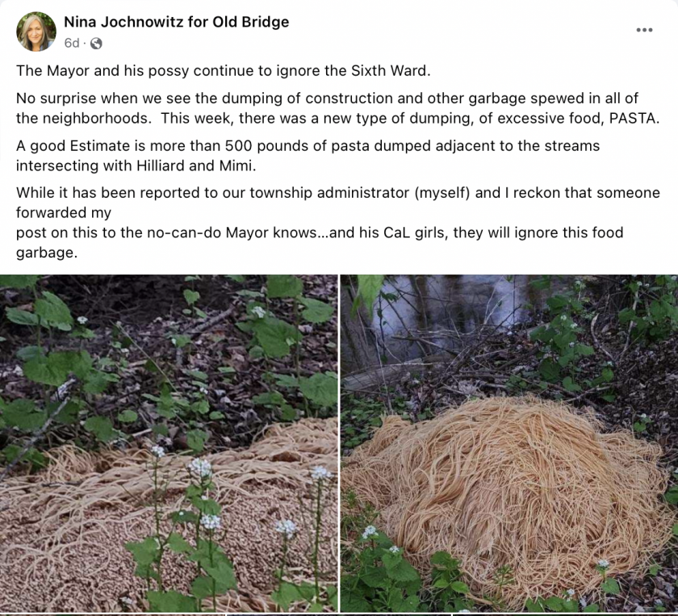Open the three-dot post options menu
Screen dimensions: 678x616
point(644,30)
